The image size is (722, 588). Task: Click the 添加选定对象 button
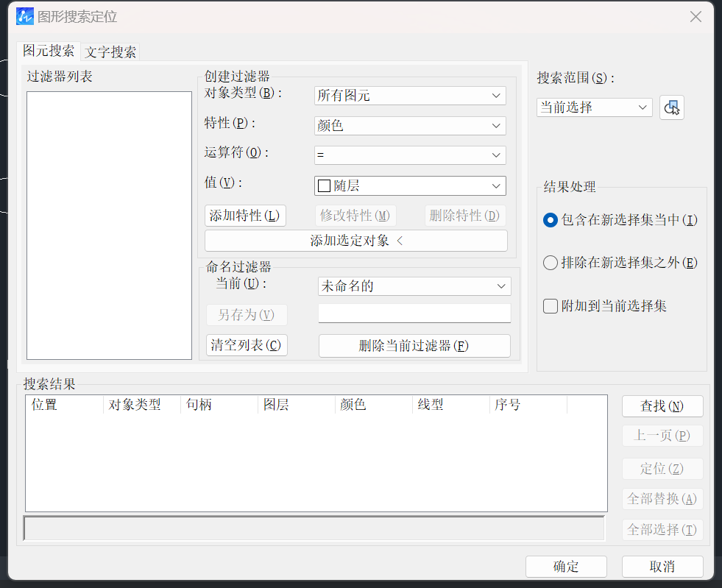click(355, 240)
